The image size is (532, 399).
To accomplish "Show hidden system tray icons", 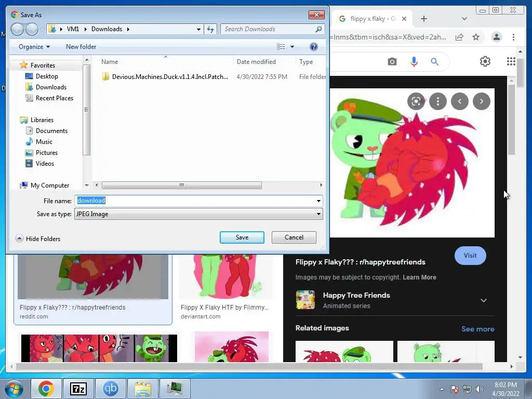I will tap(442, 389).
